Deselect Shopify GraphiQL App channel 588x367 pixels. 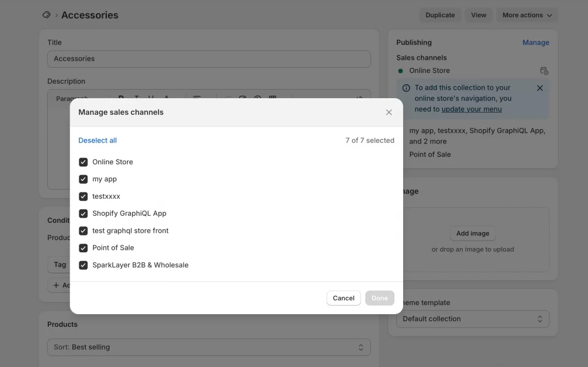click(x=83, y=214)
